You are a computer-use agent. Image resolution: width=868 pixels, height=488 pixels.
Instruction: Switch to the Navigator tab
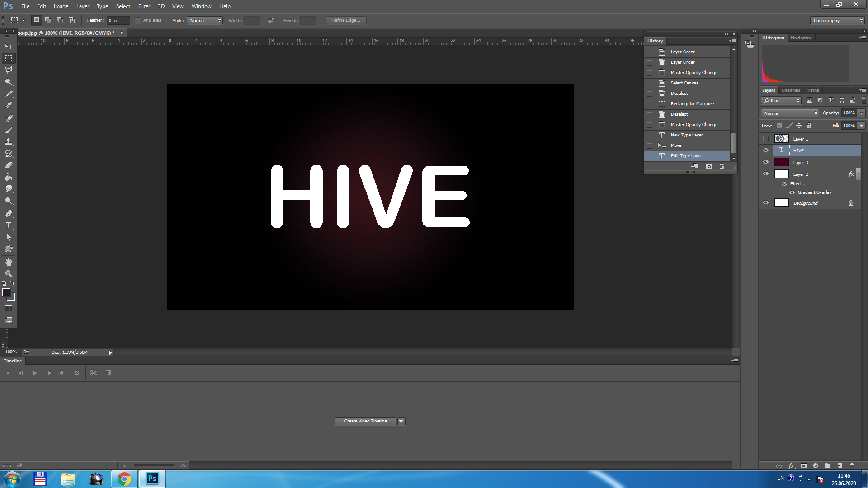801,38
